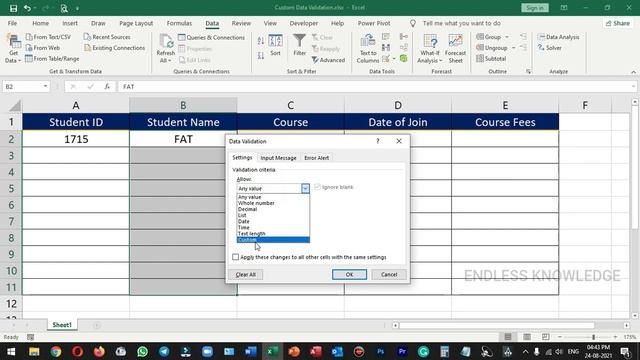
Task: Open Existing Connections
Action: click(x=115, y=48)
